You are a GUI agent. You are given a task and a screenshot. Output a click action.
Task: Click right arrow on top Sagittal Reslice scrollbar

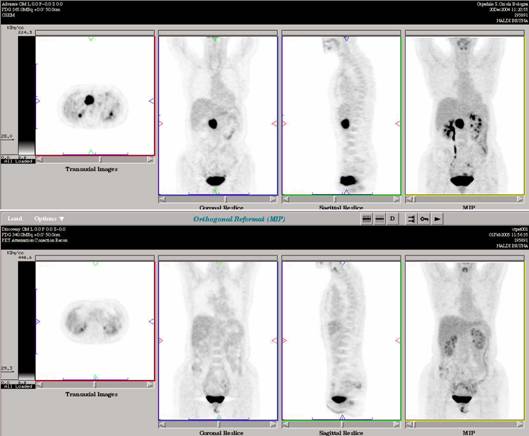[396, 199]
